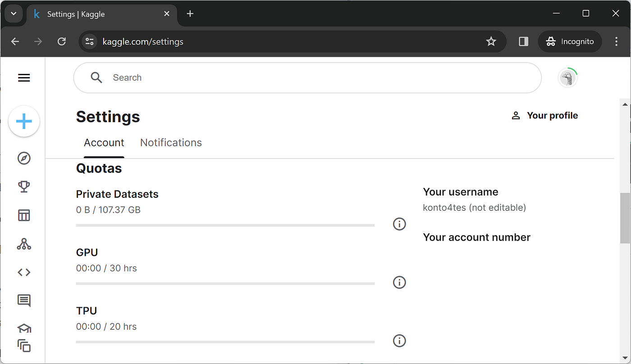The image size is (631, 364).
Task: Click the '00:00 / 30 hrs' value
Action: 106,268
